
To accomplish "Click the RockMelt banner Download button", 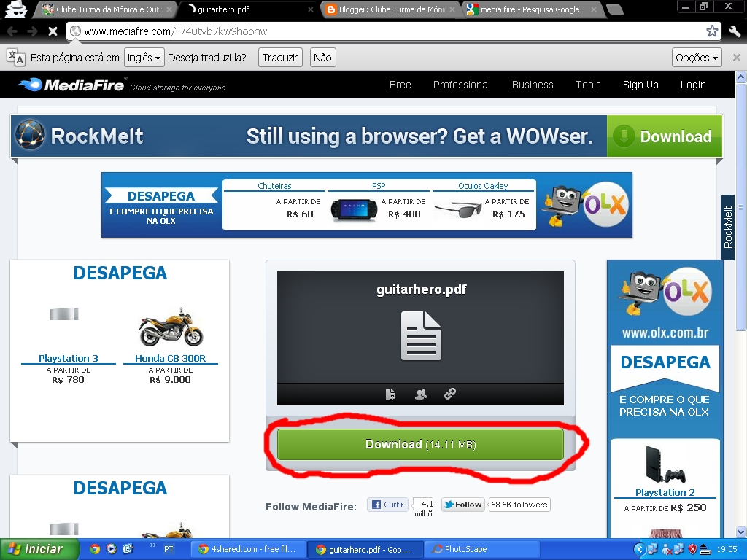I will click(x=665, y=136).
